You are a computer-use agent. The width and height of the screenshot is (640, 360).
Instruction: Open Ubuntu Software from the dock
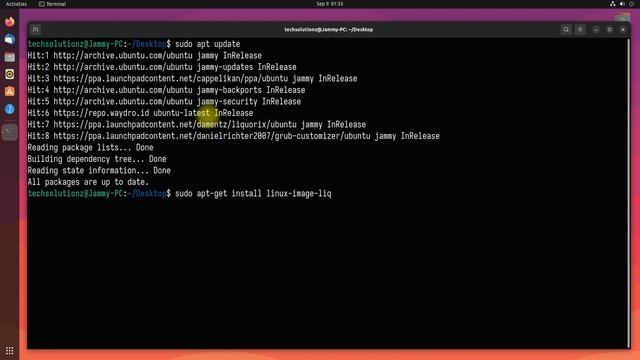pyautogui.click(x=9, y=91)
